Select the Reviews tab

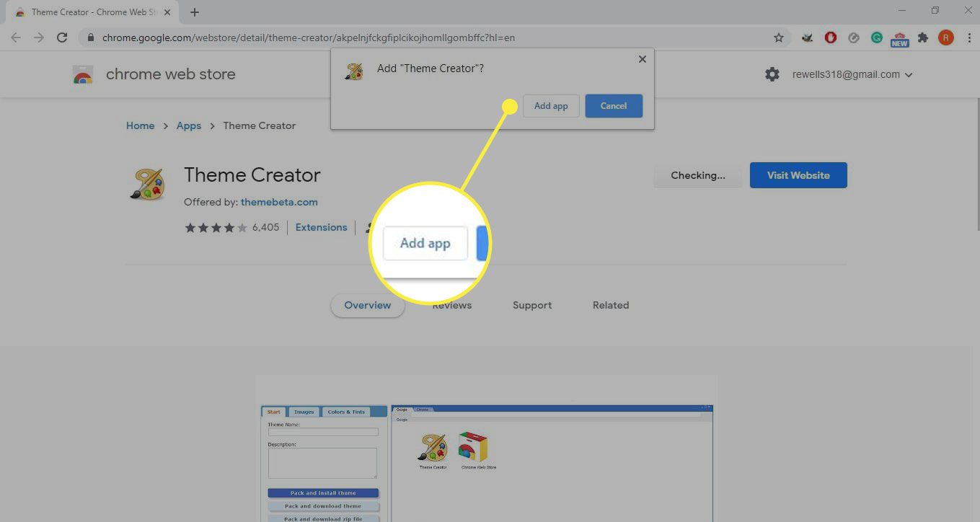click(x=452, y=305)
